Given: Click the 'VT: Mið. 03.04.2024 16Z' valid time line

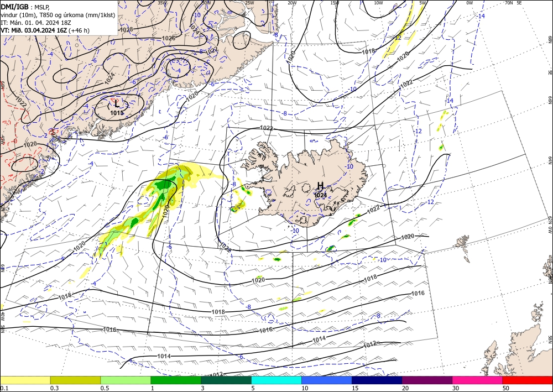Looking at the screenshot, I should [34, 30].
